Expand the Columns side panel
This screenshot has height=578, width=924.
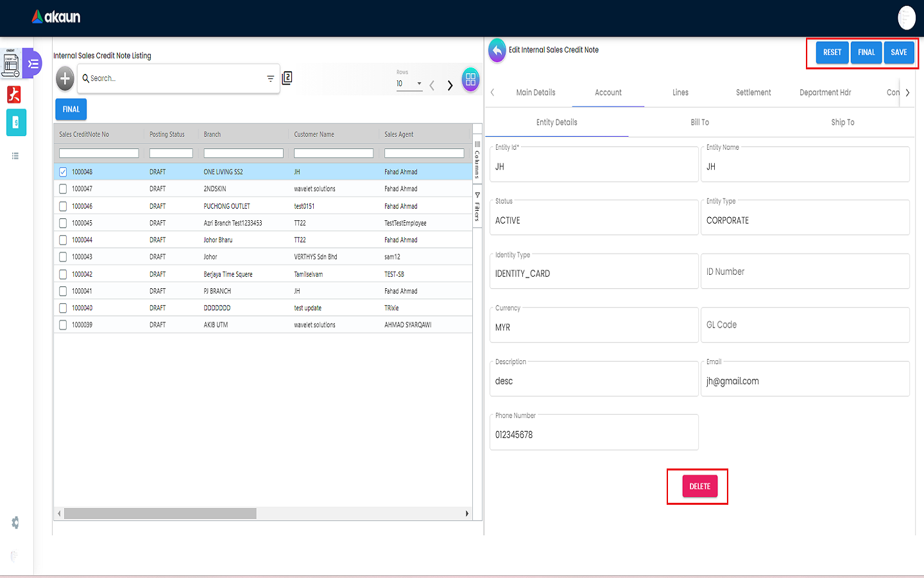[x=477, y=159]
